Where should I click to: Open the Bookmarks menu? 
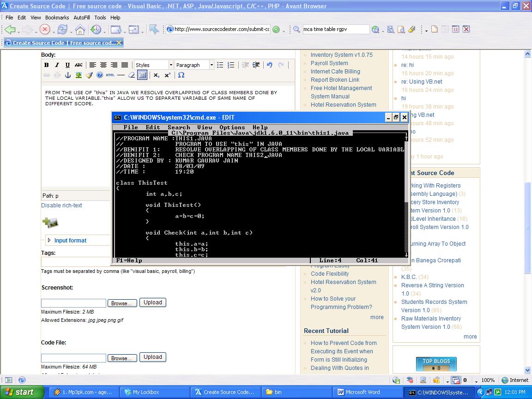[x=57, y=17]
